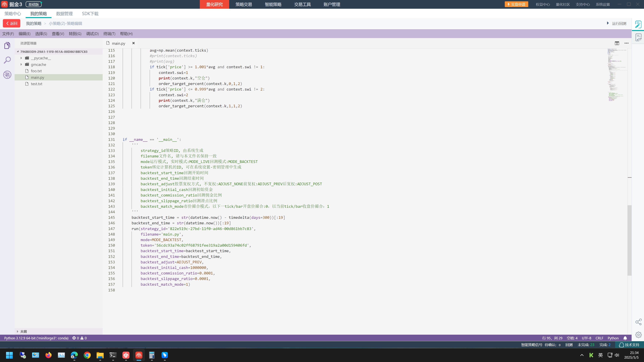Open the 调试(D) menu
Screen dimensions: 644x362
(92, 34)
